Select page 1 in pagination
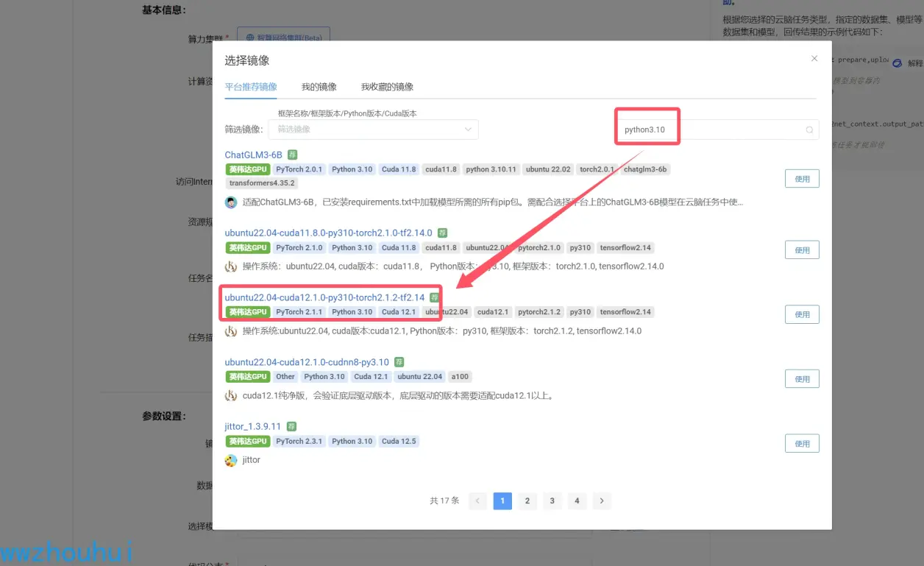This screenshot has width=924, height=566. pos(502,501)
